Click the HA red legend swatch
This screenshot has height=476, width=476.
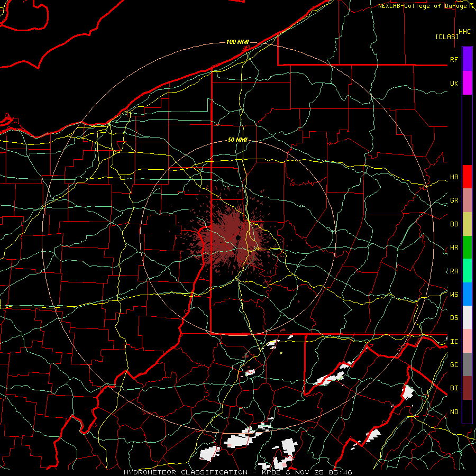(x=467, y=177)
